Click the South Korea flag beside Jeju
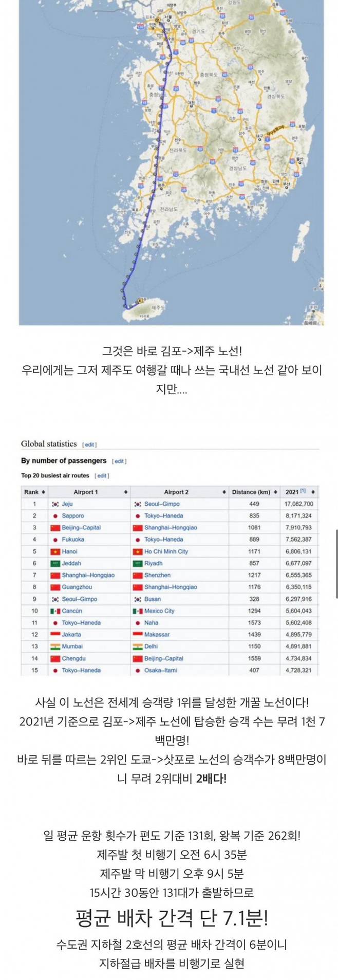Image resolution: width=338 pixels, height=980 pixels. coord(55,504)
